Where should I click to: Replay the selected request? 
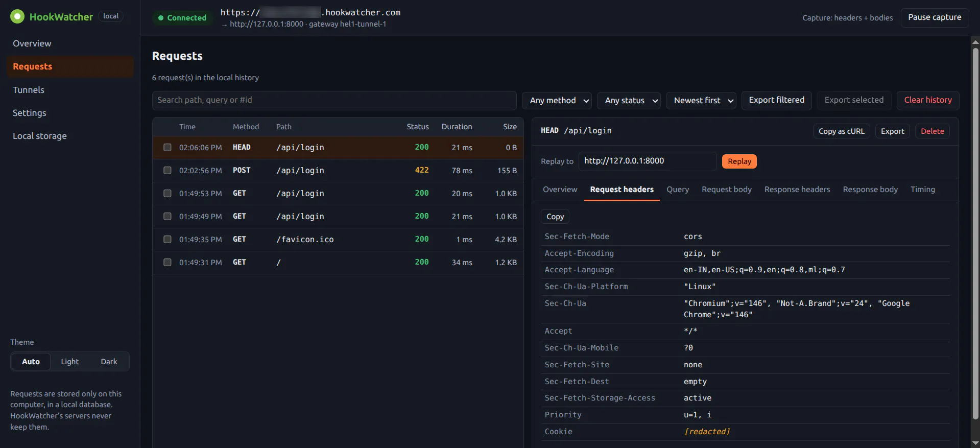739,161
